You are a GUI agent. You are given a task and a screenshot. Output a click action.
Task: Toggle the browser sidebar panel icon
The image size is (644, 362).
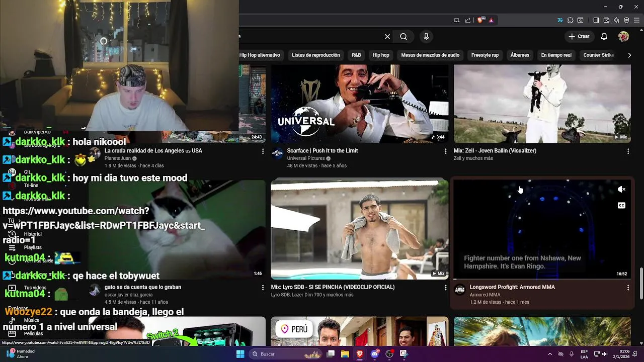coord(596,21)
